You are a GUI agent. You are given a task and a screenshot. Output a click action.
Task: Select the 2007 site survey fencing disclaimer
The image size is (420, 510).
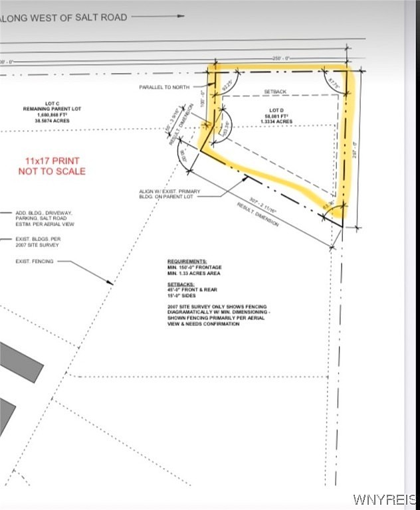pyautogui.click(x=216, y=315)
